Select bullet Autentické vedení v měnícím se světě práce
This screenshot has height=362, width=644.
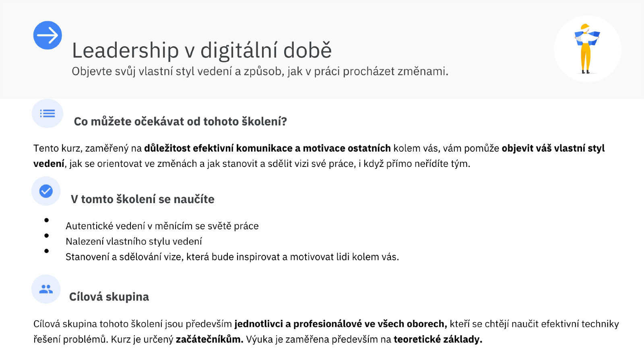click(x=162, y=226)
